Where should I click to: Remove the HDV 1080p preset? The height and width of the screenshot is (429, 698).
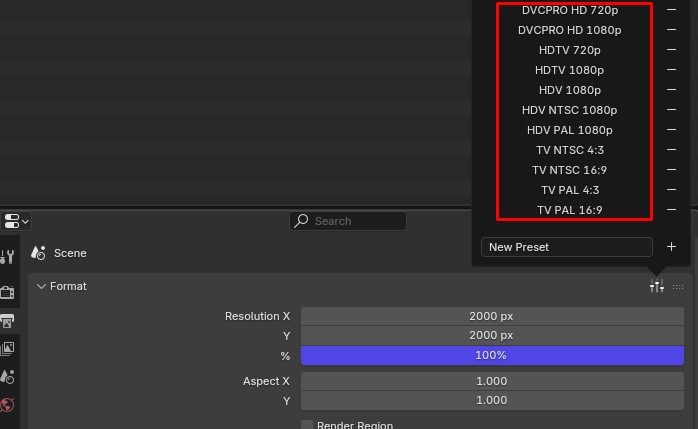point(671,90)
